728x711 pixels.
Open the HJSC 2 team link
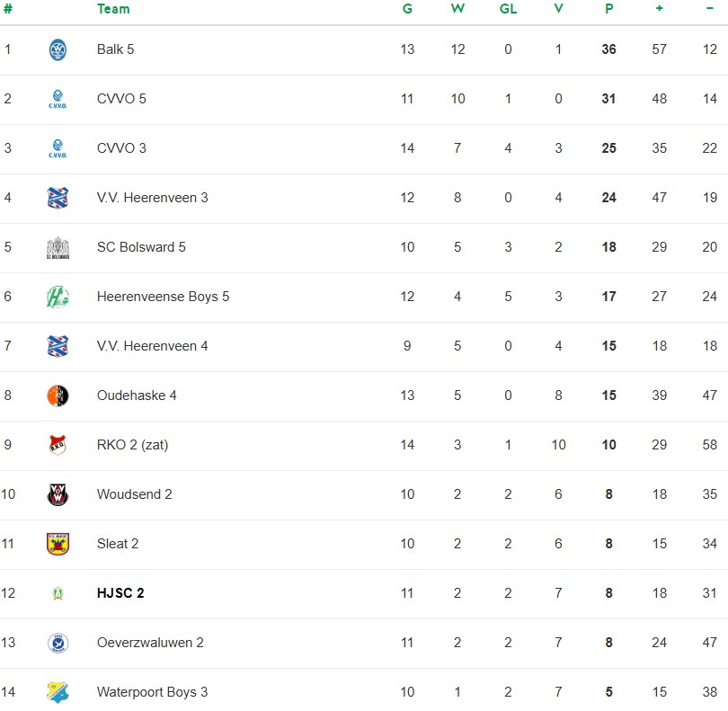pos(120,593)
